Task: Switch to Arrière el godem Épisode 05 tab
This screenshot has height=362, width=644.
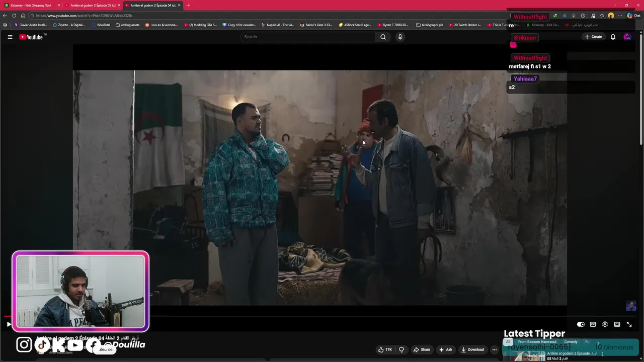Action: 93,5
